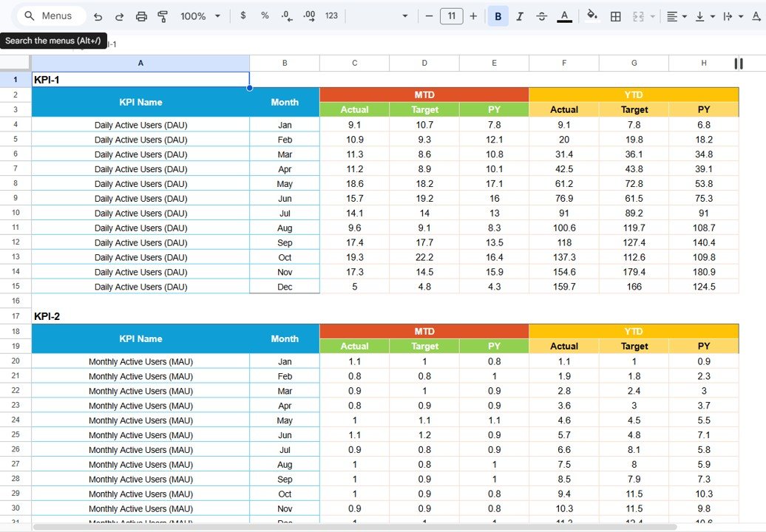The height and width of the screenshot is (532, 766).
Task: Toggle bold formatting
Action: (498, 16)
